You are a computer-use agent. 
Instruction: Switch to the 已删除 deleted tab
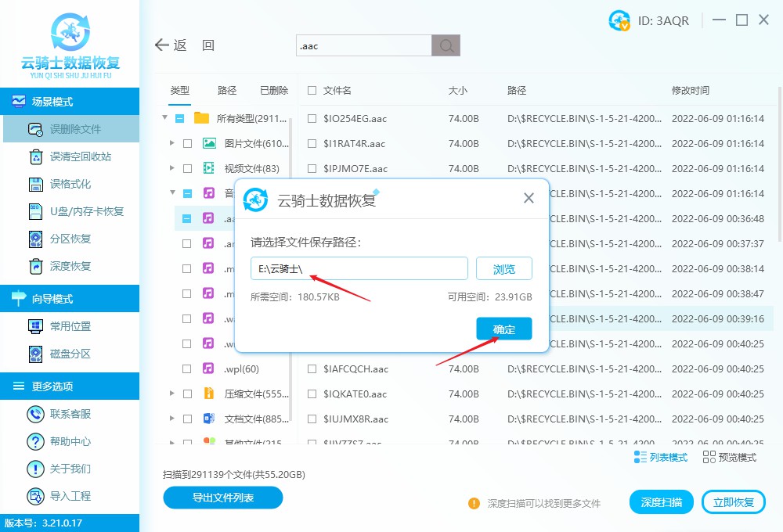coord(273,90)
